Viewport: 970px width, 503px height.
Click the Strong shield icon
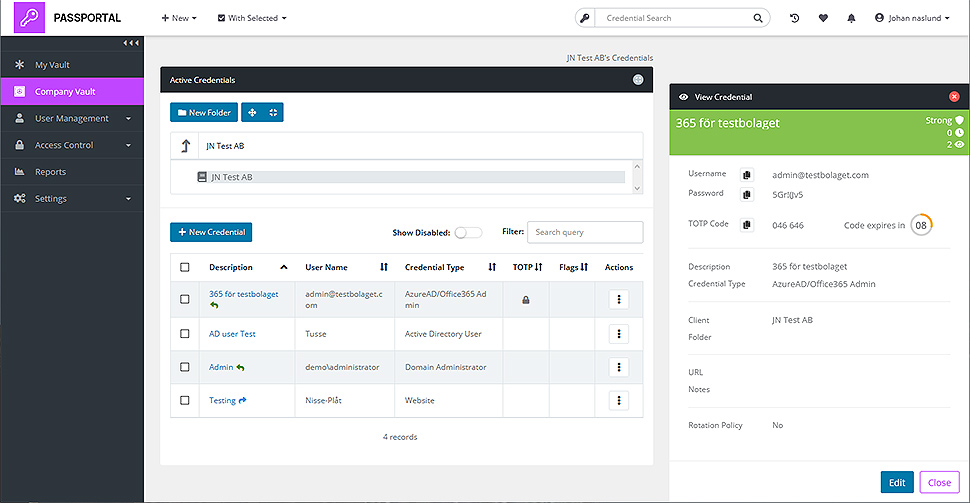pyautogui.click(x=959, y=120)
